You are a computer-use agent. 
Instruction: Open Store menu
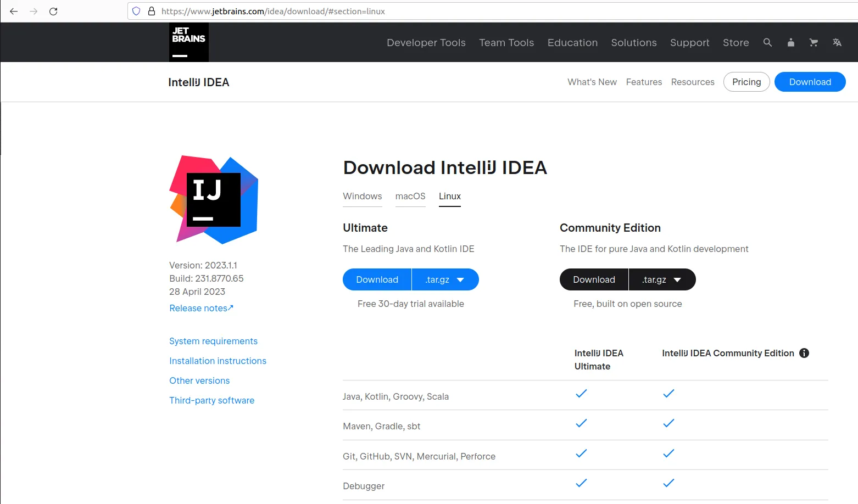click(x=736, y=43)
